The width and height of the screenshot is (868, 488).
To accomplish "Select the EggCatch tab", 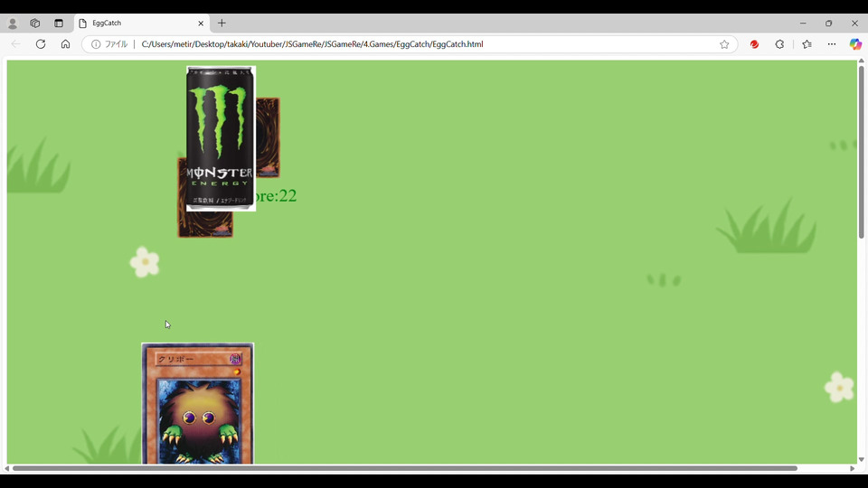I will 142,23.
